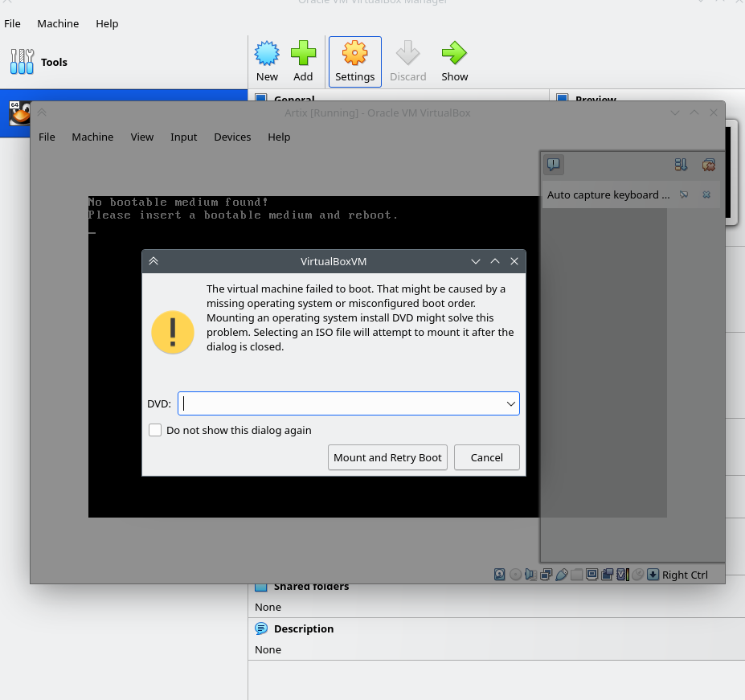Viewport: 745px width, 700px height.
Task: Toggle the notification center speech-bubble icon
Action: click(x=554, y=165)
